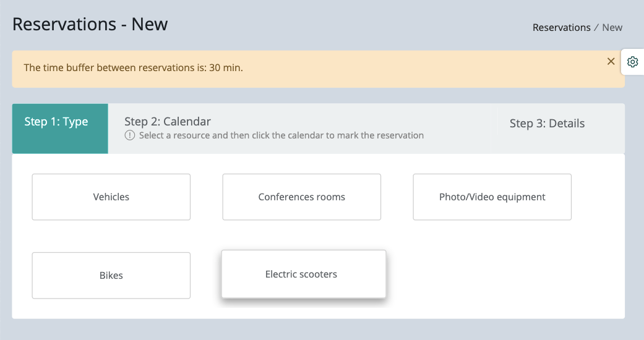The height and width of the screenshot is (340, 644).
Task: Open the Reservations breadcrumb link
Action: (x=562, y=28)
